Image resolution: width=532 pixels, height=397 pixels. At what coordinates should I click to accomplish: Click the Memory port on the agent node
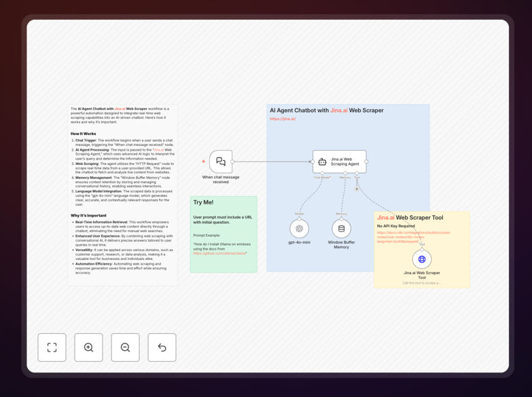point(345,173)
